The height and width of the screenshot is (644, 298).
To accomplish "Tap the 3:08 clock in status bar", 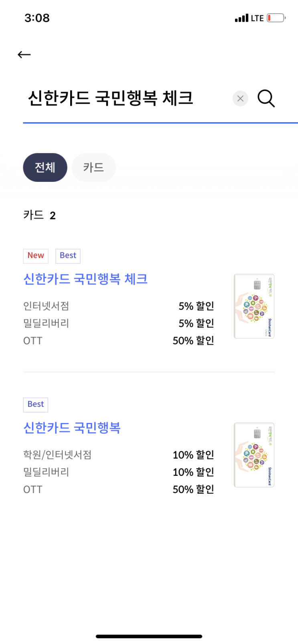I will (x=37, y=18).
